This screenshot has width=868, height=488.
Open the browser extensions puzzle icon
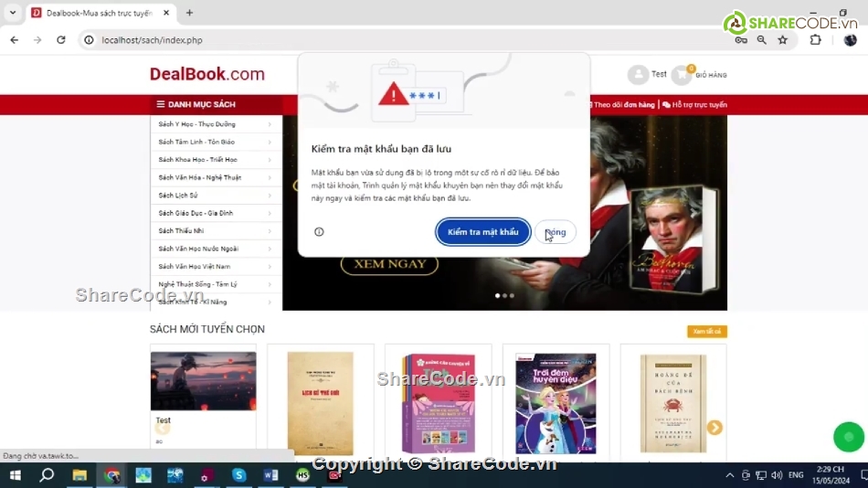(815, 40)
